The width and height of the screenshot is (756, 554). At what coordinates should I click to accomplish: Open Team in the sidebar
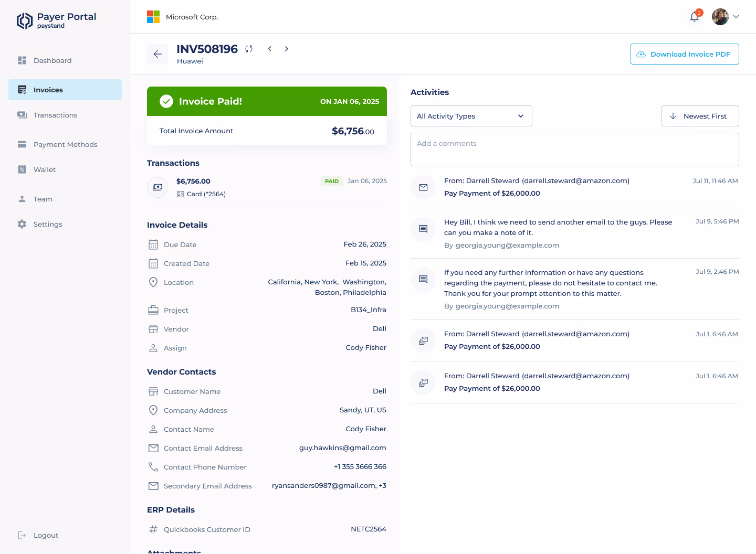pos(65,199)
